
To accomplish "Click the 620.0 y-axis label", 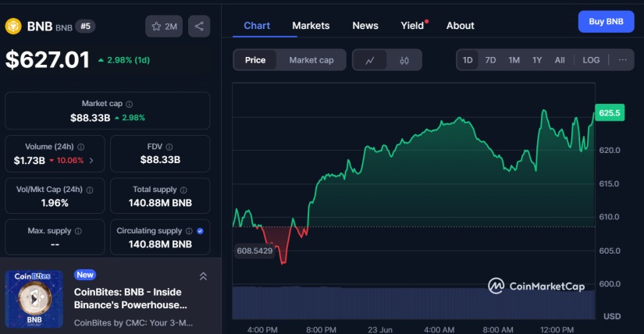I will click(x=610, y=151).
